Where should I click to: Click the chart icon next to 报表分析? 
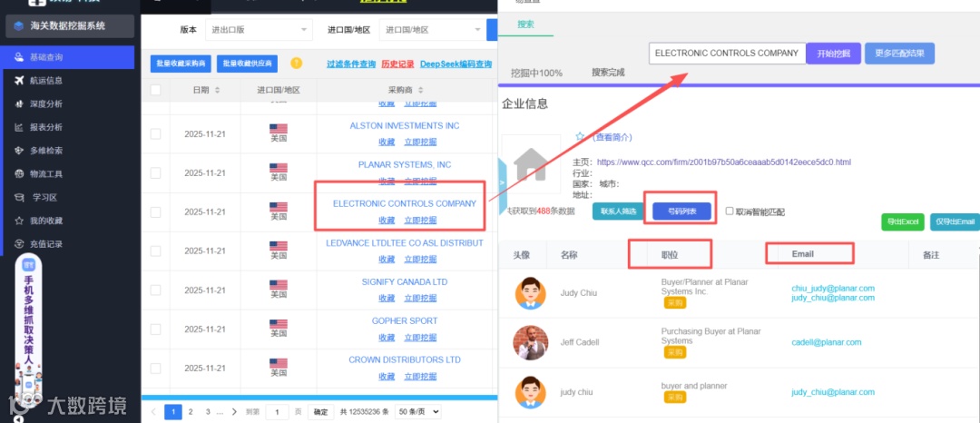point(19,127)
